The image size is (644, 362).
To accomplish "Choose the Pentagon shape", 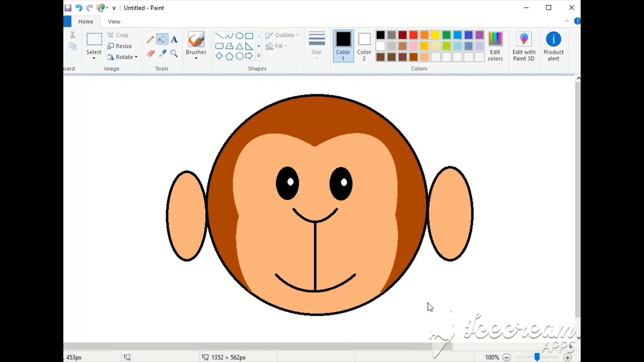I will click(229, 56).
